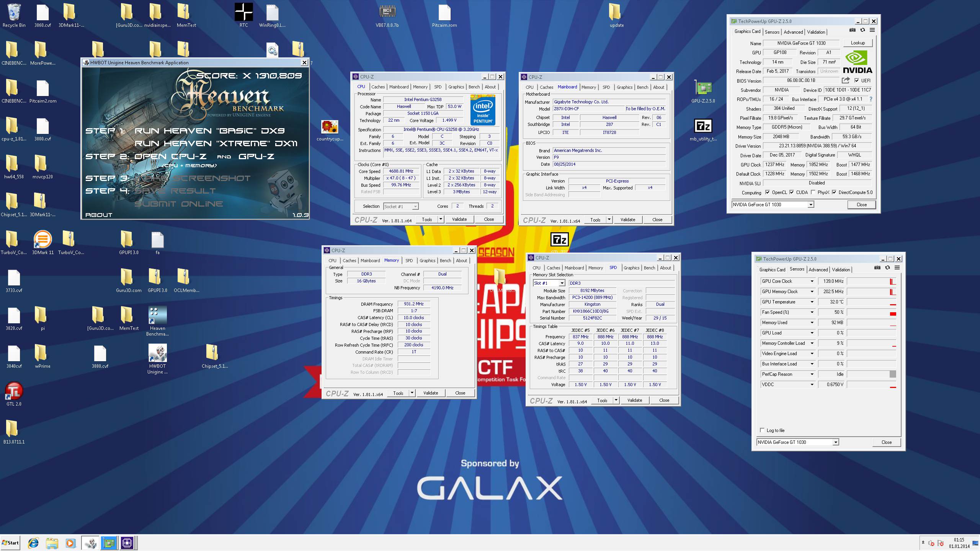Launch the 3DMark 11 shortcut icon
Image resolution: width=980 pixels, height=551 pixels.
coord(42,242)
